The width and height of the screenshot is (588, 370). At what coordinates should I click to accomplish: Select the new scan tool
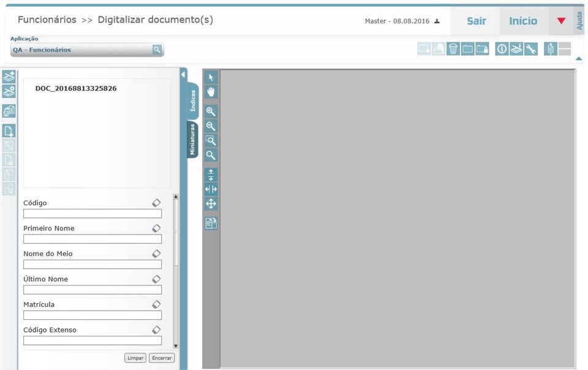pos(9,77)
